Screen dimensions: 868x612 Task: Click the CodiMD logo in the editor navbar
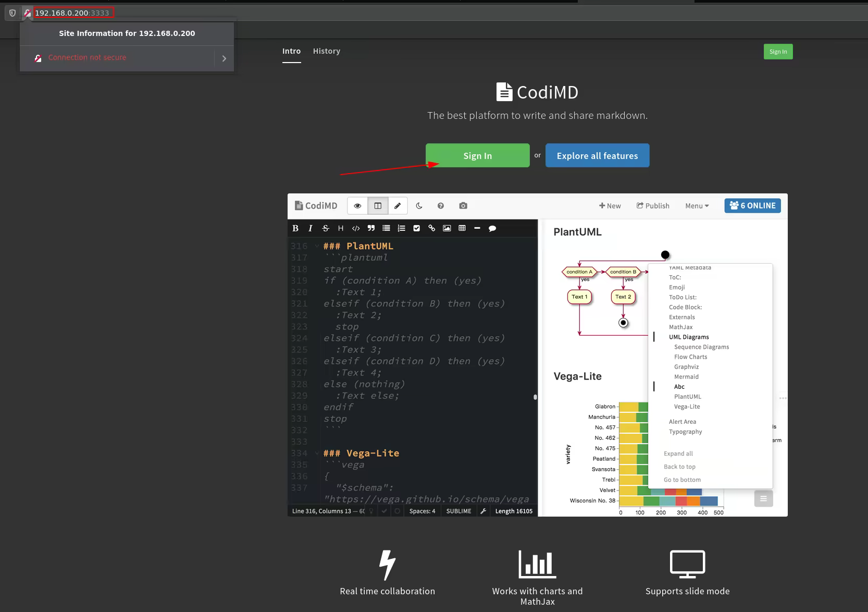click(x=316, y=206)
